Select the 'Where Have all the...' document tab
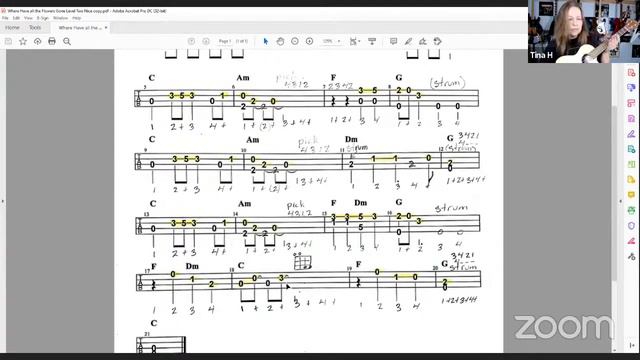The height and width of the screenshot is (360, 640). pyautogui.click(x=80, y=28)
